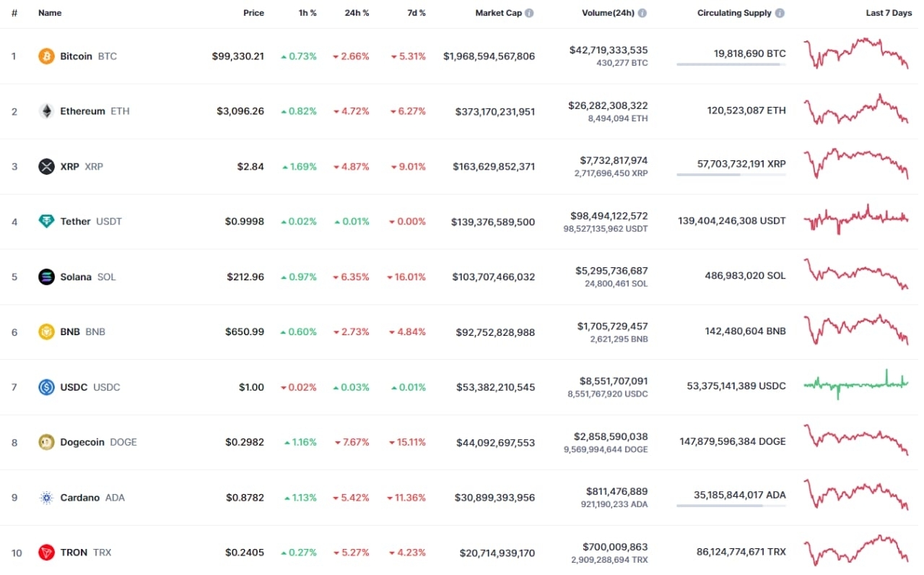Viewport: 924px width, 575px height.
Task: Click Bitcoin's circulating supply progress bar
Action: click(x=731, y=64)
